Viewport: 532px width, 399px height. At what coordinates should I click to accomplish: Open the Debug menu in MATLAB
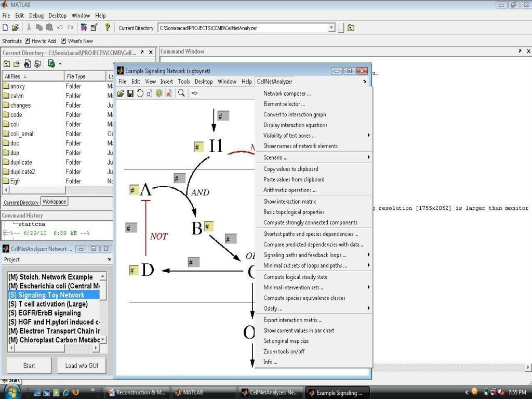click(x=36, y=16)
